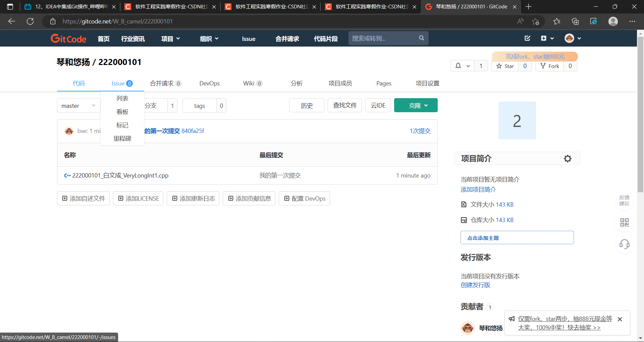
Task: Star this repository
Action: 505,66
